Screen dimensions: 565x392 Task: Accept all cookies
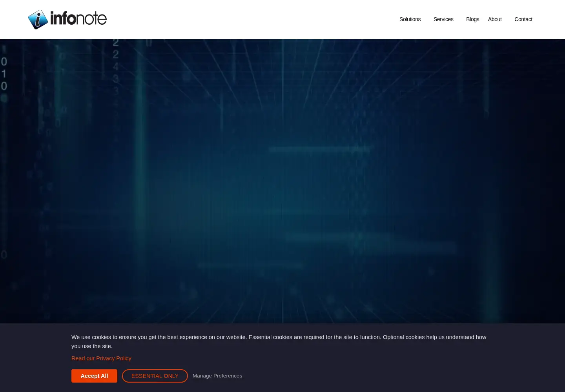tap(94, 376)
